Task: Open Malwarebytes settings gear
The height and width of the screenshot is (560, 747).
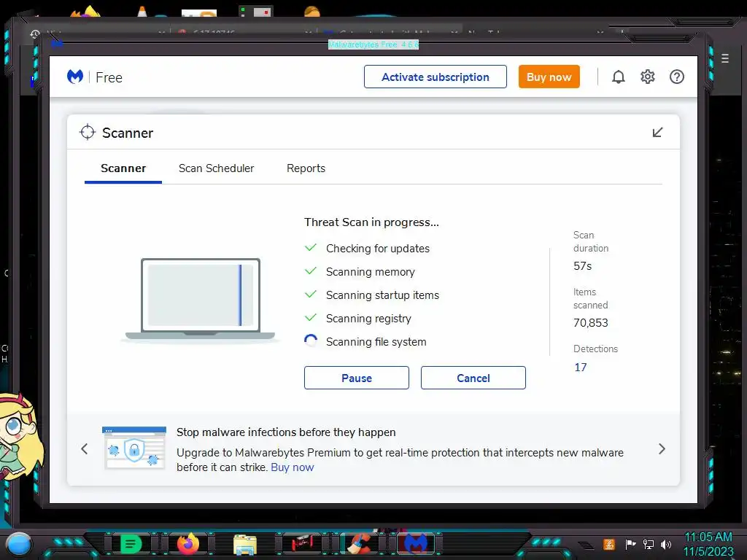Action: coord(648,77)
